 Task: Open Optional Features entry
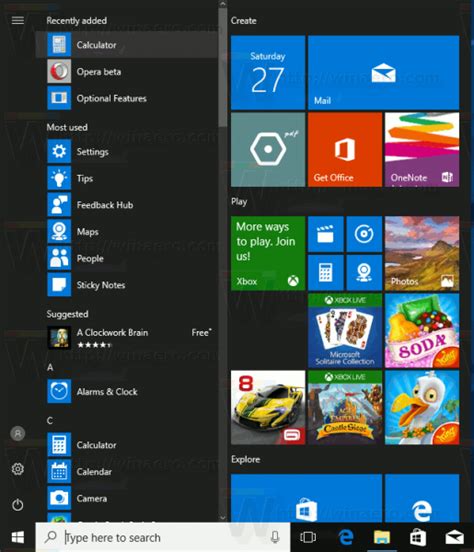[x=127, y=98]
